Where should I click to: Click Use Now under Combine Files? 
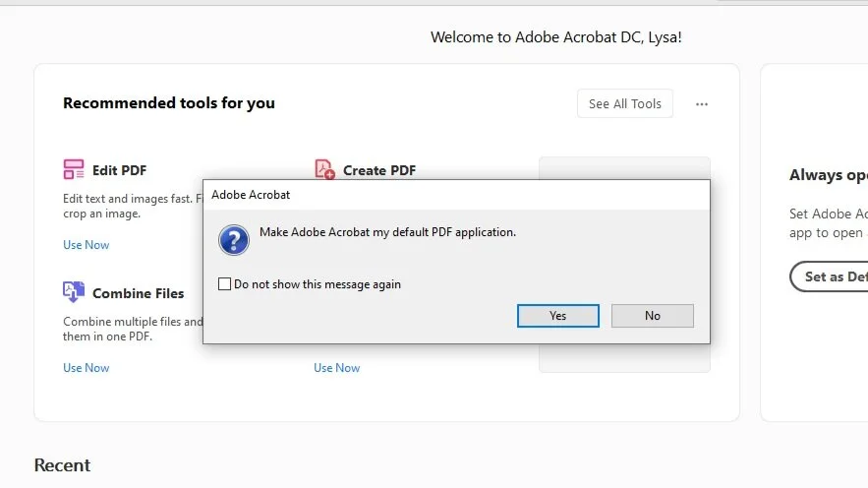click(x=87, y=368)
